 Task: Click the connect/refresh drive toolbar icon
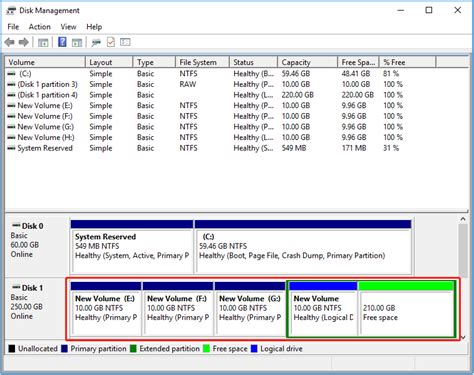click(x=96, y=42)
